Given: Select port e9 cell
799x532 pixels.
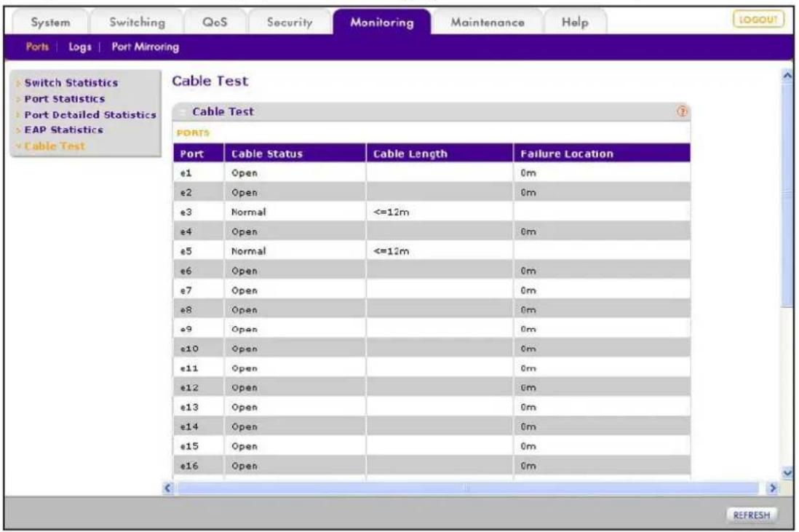Looking at the screenshot, I should [x=199, y=329].
